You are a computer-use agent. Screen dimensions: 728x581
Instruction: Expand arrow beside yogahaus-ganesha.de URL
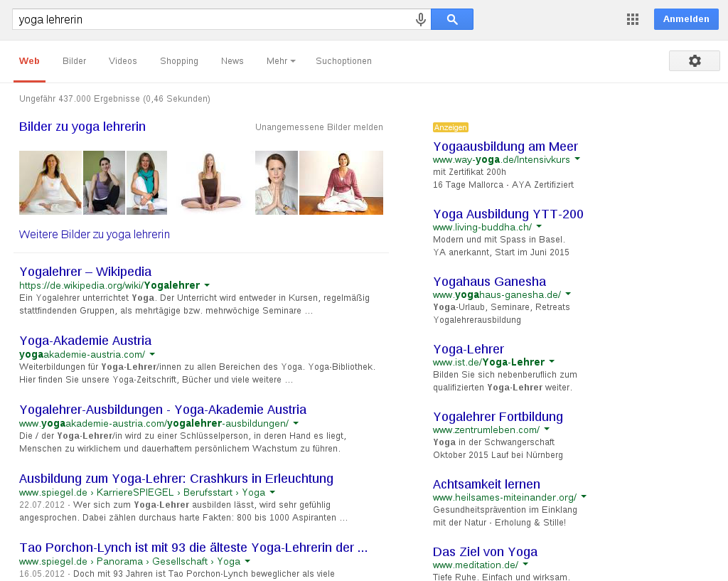click(568, 294)
